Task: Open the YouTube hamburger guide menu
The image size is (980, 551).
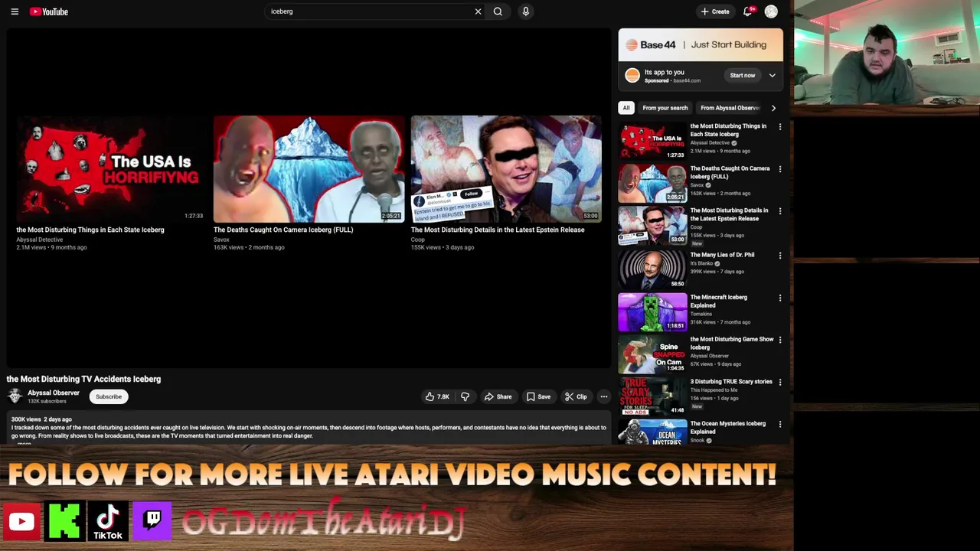Action: click(15, 11)
